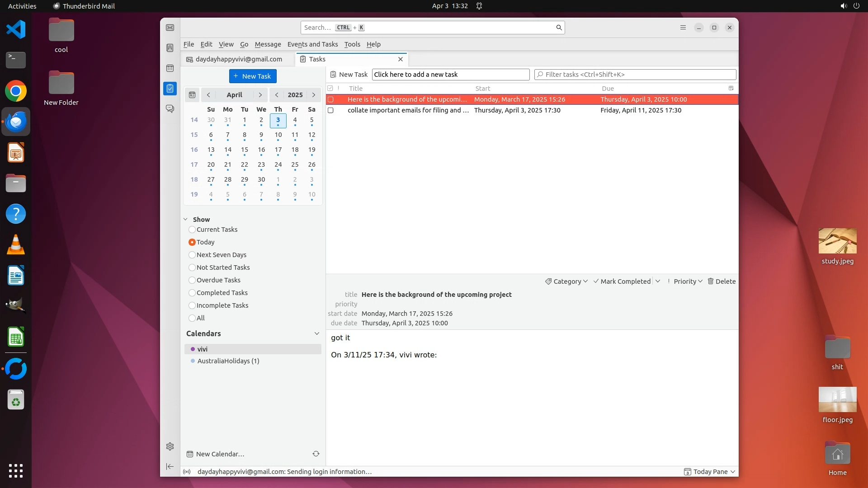The width and height of the screenshot is (868, 488).
Task: Collapse the spaces toolbar
Action: tap(170, 466)
